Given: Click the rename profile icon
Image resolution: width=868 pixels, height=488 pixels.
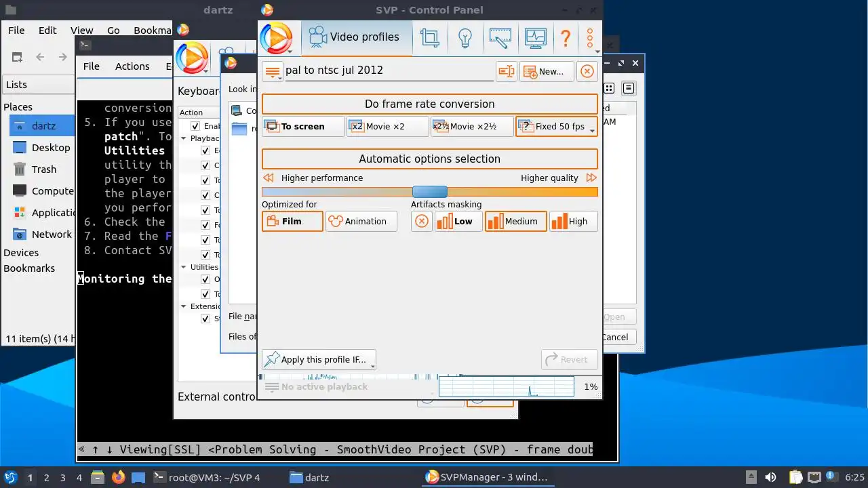Looking at the screenshot, I should (506, 71).
